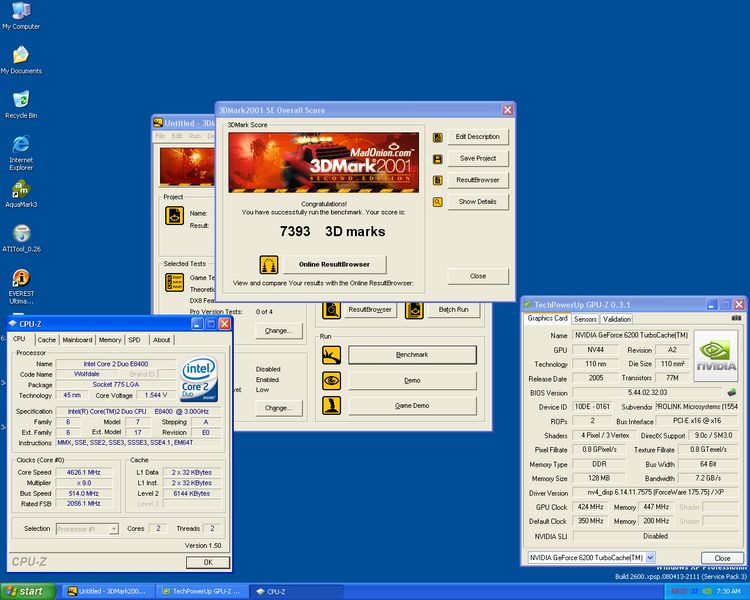Click the Show Details button
The width and height of the screenshot is (750, 600).
pyautogui.click(x=477, y=201)
